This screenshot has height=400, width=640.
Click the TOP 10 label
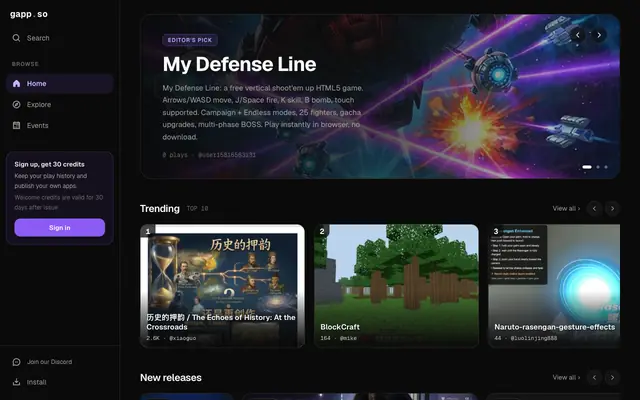tap(197, 209)
